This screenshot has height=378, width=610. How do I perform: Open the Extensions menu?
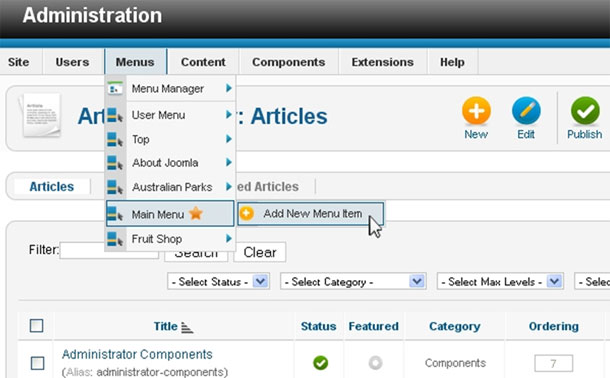(x=382, y=62)
